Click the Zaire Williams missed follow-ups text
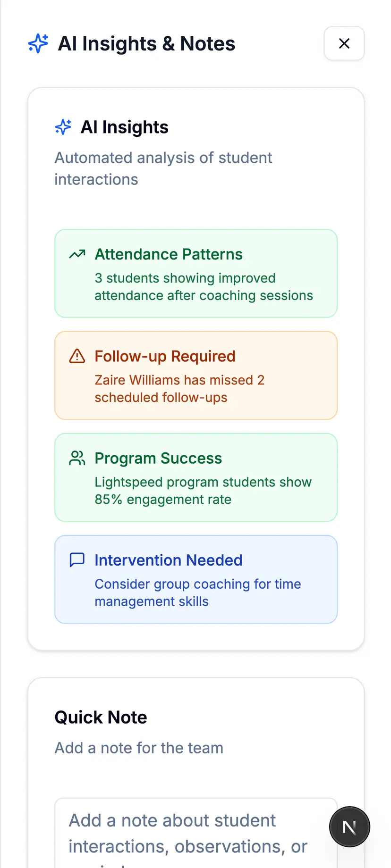Screen dimensions: 391x868 [x=179, y=389]
